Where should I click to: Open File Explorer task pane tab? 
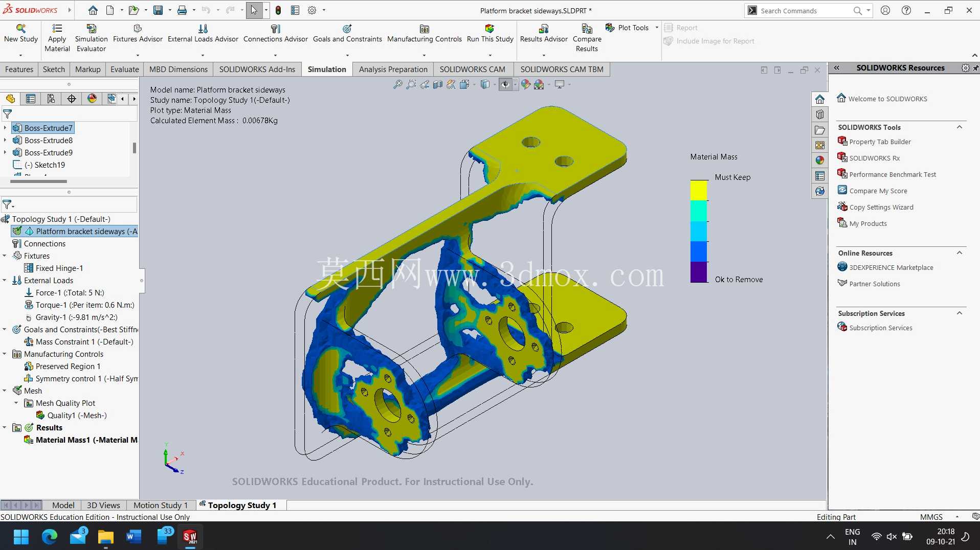click(x=820, y=130)
